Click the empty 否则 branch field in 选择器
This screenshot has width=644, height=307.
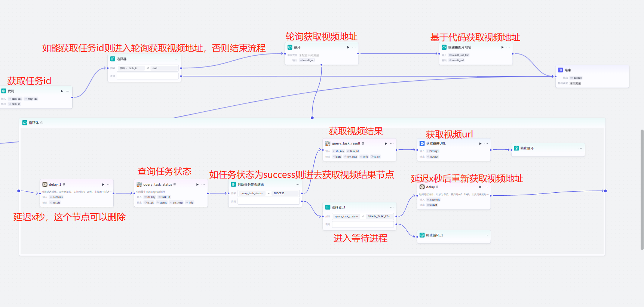tap(148, 76)
